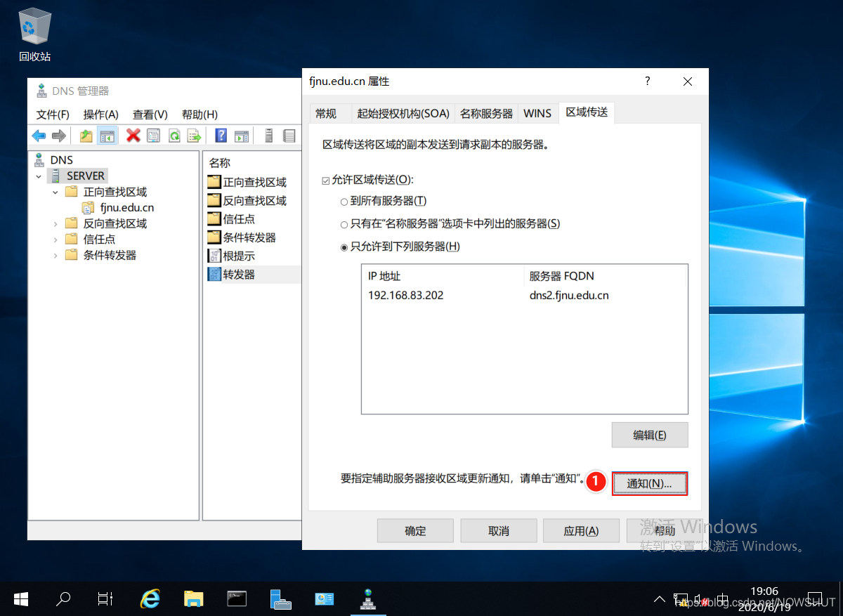This screenshot has height=616, width=843.
Task: Launch Internet Explorer from the taskbar
Action: point(150,598)
